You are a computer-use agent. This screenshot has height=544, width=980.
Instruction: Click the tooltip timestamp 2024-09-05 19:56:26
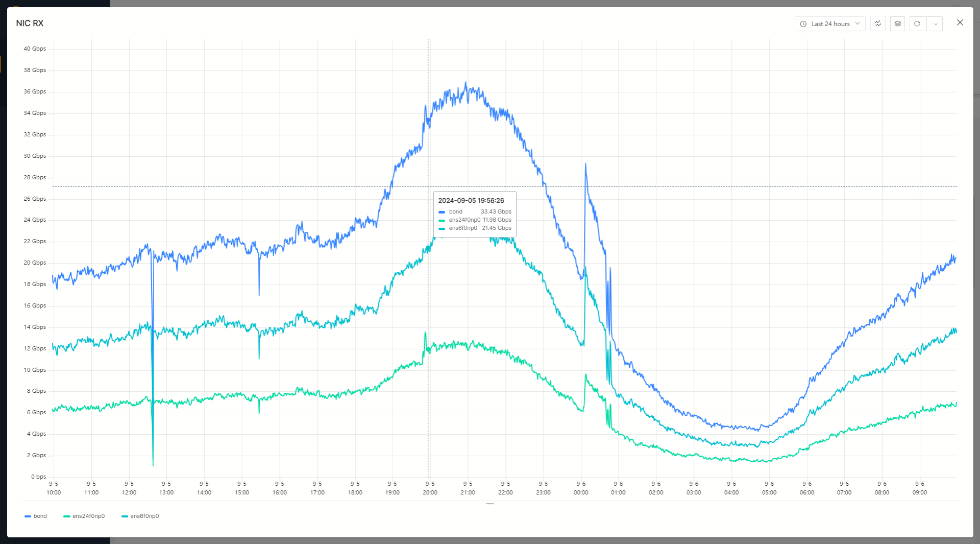(x=471, y=201)
